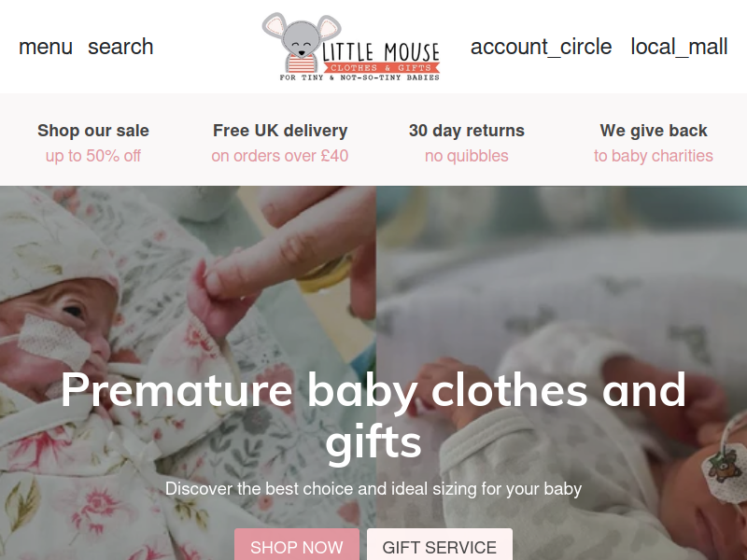Click the Clothes & Gifts red banner in the logo

379,68
